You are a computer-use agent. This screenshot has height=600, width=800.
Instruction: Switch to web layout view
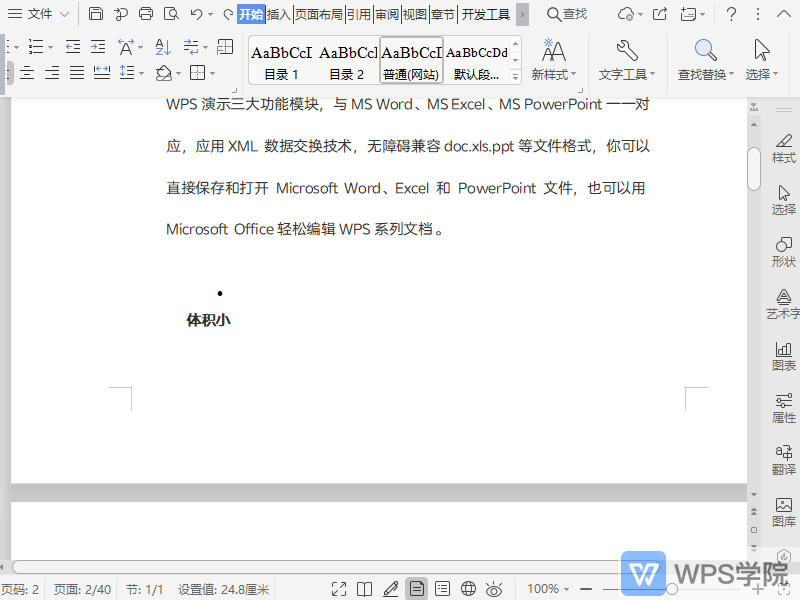tap(468, 589)
